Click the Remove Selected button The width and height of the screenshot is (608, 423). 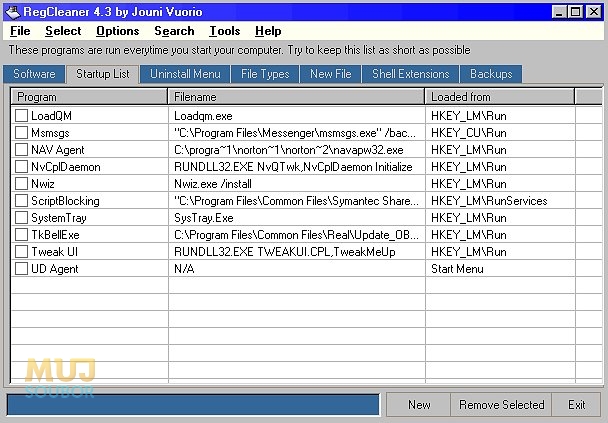tap(501, 405)
